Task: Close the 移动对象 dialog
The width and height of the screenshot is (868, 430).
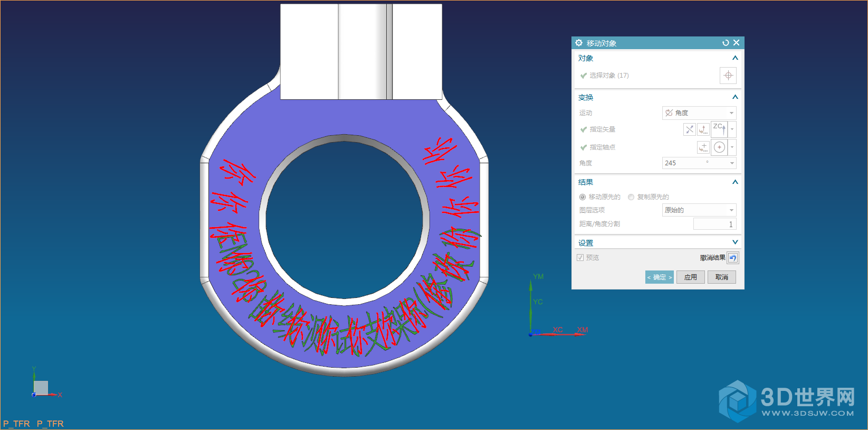Action: pos(737,43)
